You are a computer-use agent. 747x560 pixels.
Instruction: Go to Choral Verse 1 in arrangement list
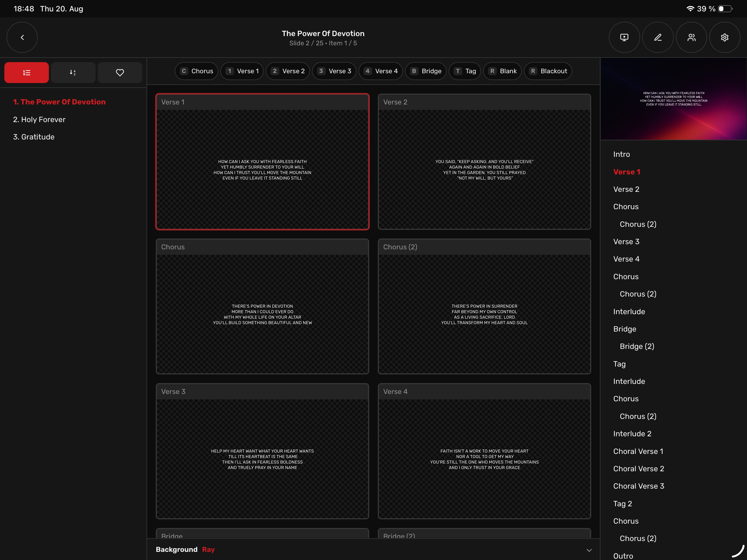(x=638, y=451)
